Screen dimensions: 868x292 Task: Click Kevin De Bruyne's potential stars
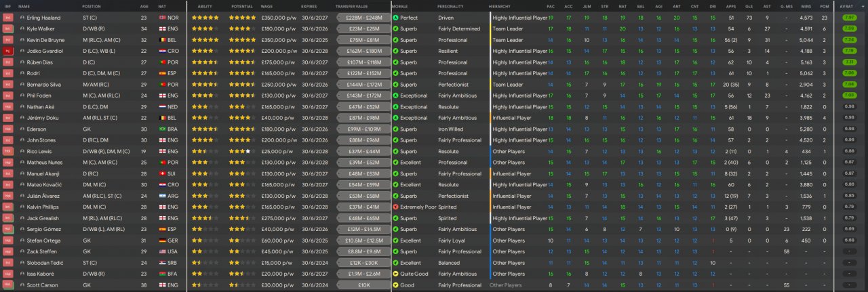pos(242,40)
